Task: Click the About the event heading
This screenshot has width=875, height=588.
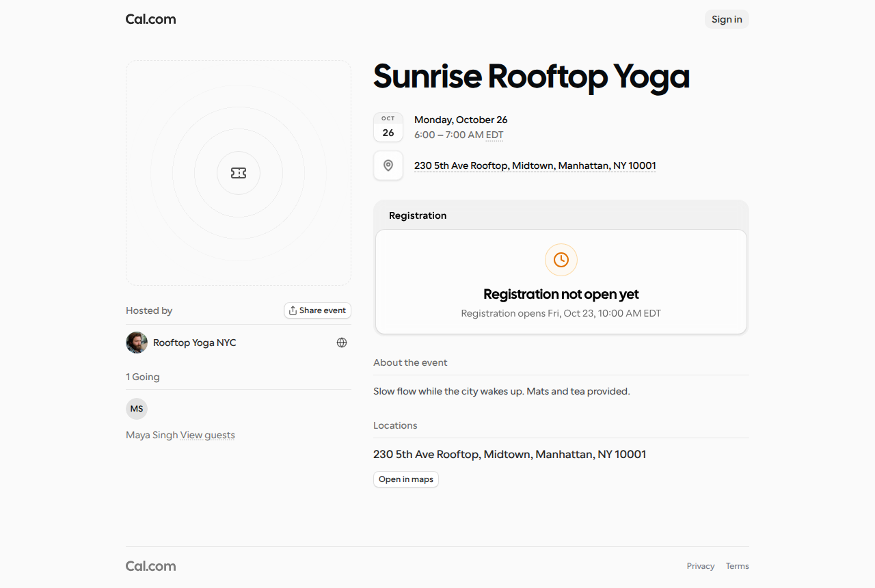Action: pos(410,362)
